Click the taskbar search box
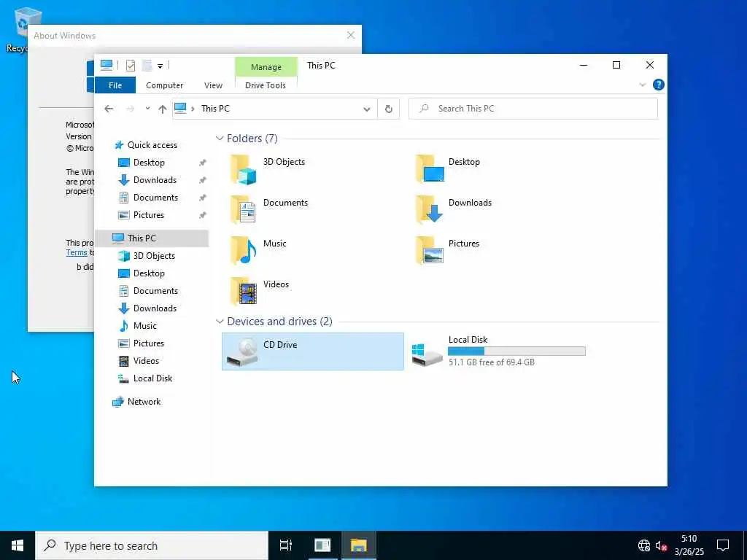 click(x=152, y=545)
